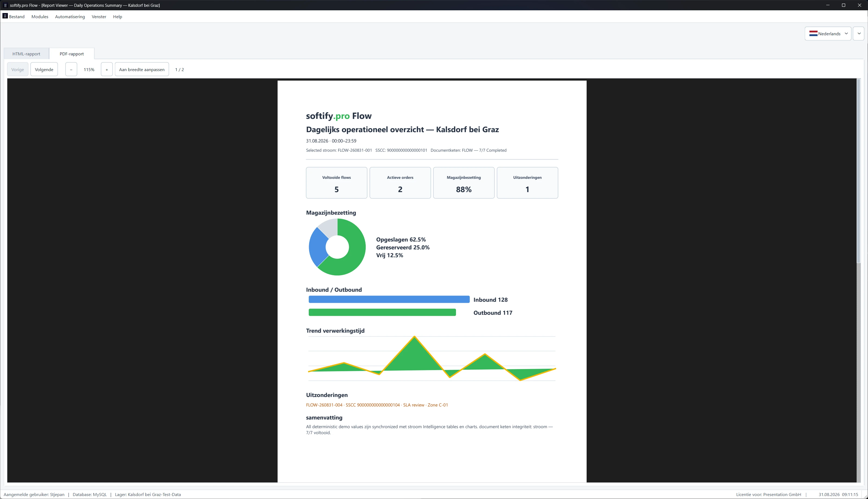This screenshot has width=868, height=499.
Task: Click Licentie voor: Presentation GmbH status
Action: click(x=769, y=495)
